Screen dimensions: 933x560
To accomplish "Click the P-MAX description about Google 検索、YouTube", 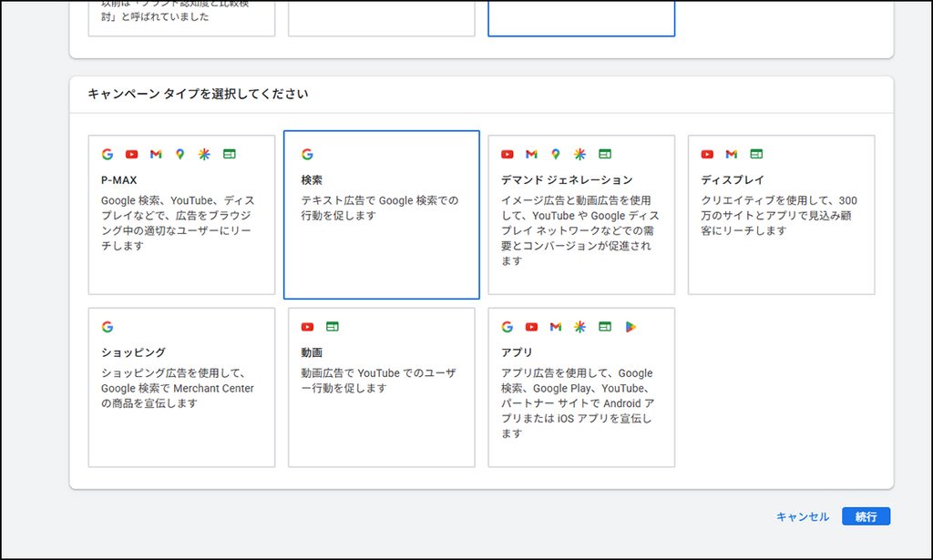I will point(178,223).
